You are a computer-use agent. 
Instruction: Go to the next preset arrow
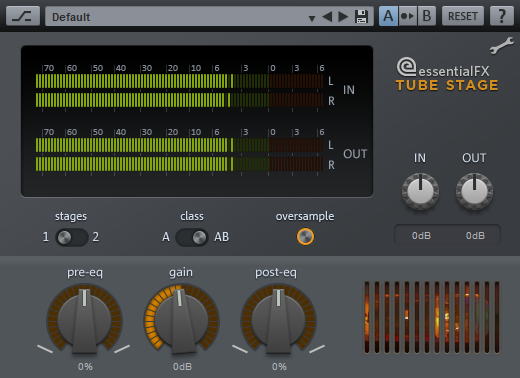coord(343,16)
